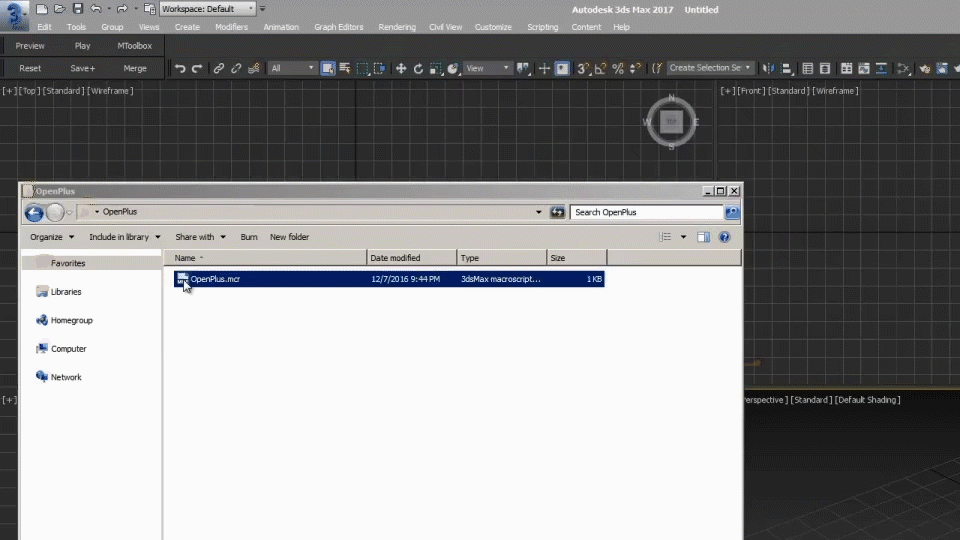Open the Select by Name dialog
The image size is (960, 540).
pos(345,69)
